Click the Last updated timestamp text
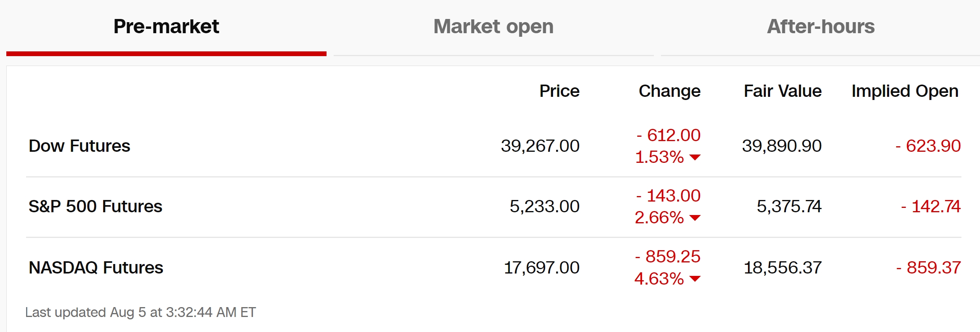980x332 pixels. point(140,313)
